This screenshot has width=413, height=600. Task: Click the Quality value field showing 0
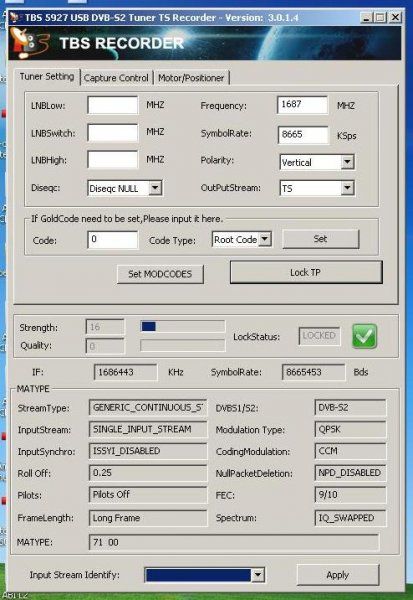tap(105, 346)
